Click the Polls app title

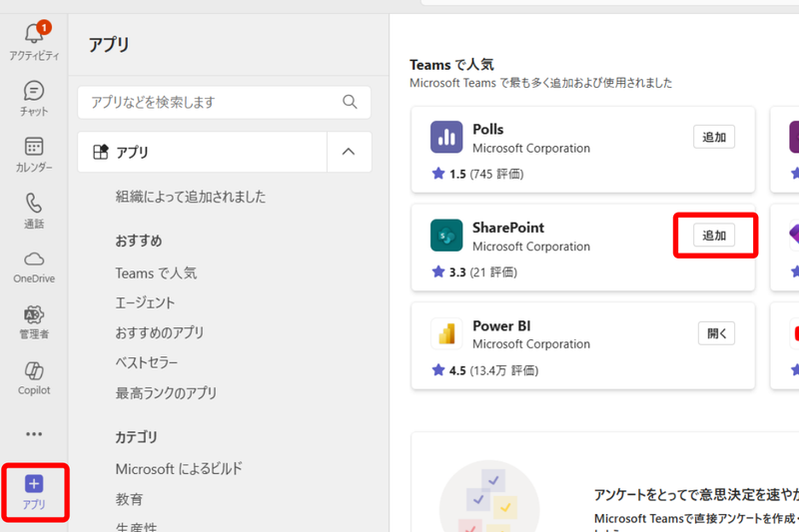point(488,130)
